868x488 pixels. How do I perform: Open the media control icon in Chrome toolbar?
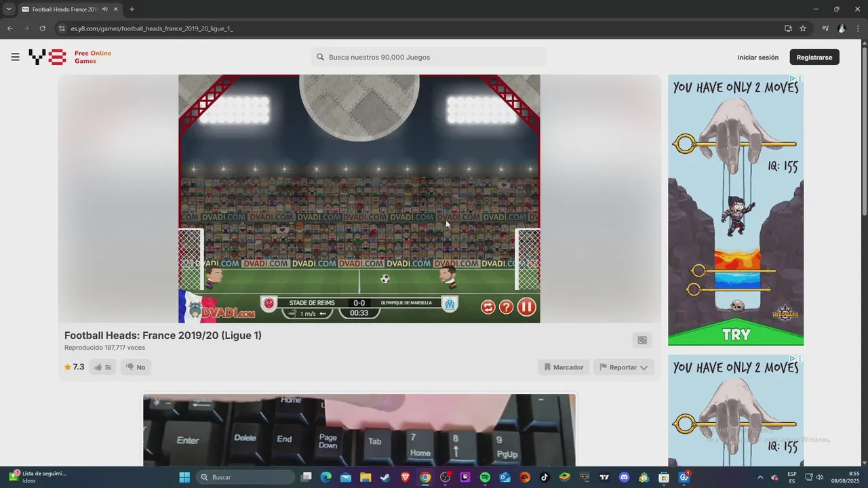coord(825,28)
